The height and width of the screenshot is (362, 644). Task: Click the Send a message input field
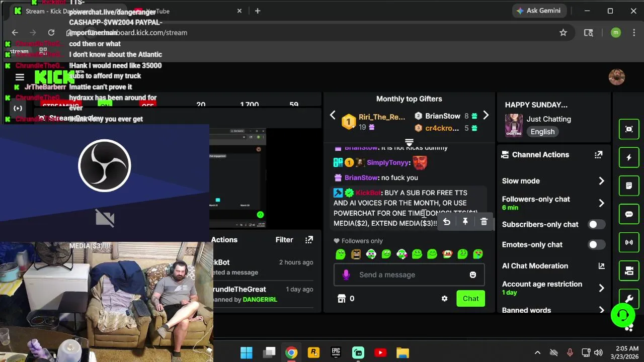[x=409, y=275]
